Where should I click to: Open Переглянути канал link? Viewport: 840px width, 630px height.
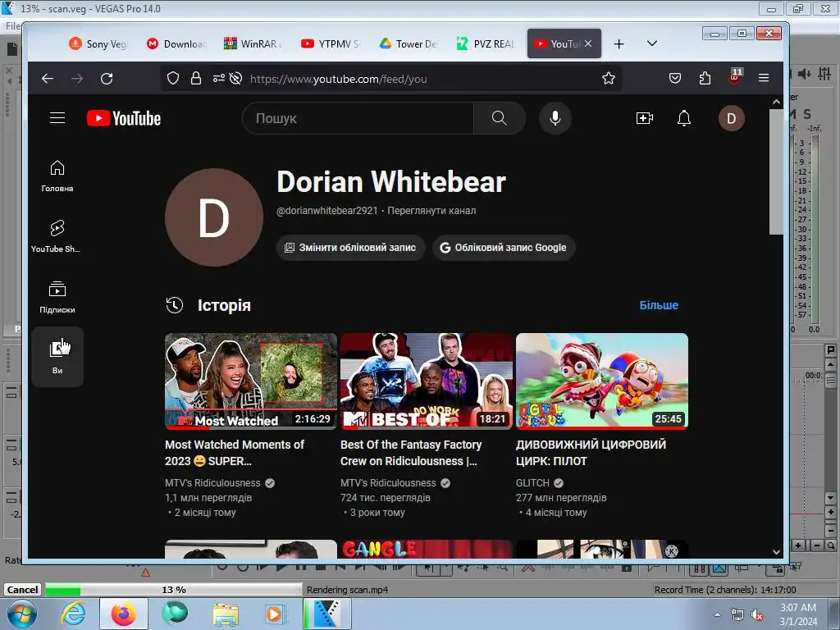(431, 211)
